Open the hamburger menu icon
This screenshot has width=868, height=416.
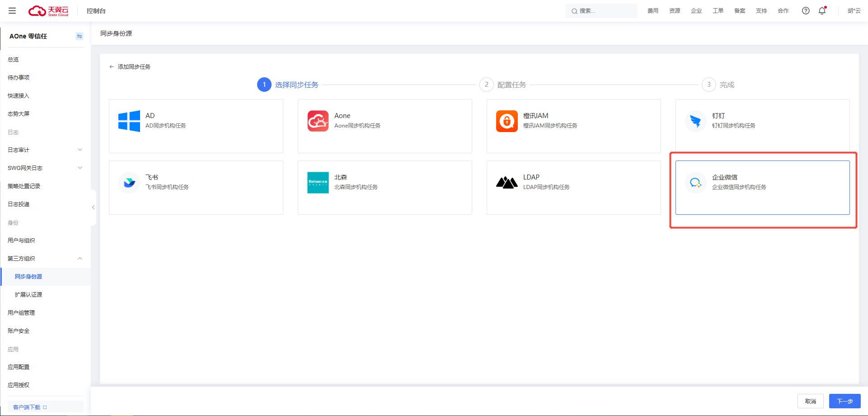12,11
